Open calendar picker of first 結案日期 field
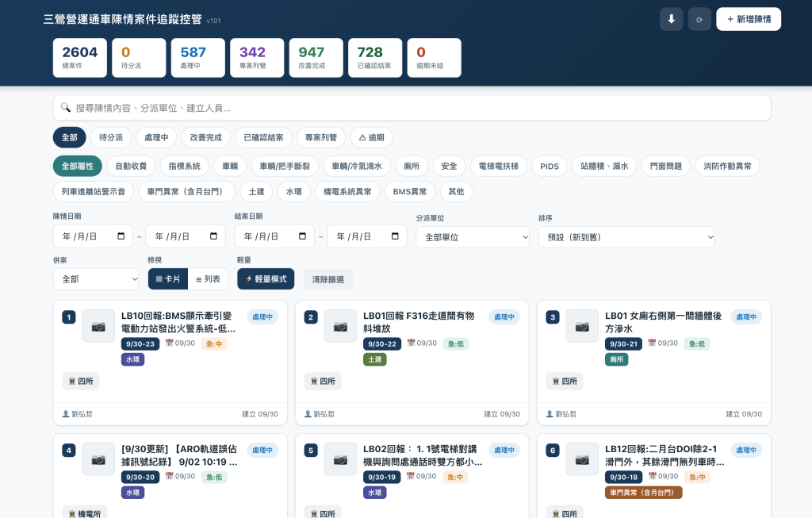The width and height of the screenshot is (812, 518). (x=302, y=236)
